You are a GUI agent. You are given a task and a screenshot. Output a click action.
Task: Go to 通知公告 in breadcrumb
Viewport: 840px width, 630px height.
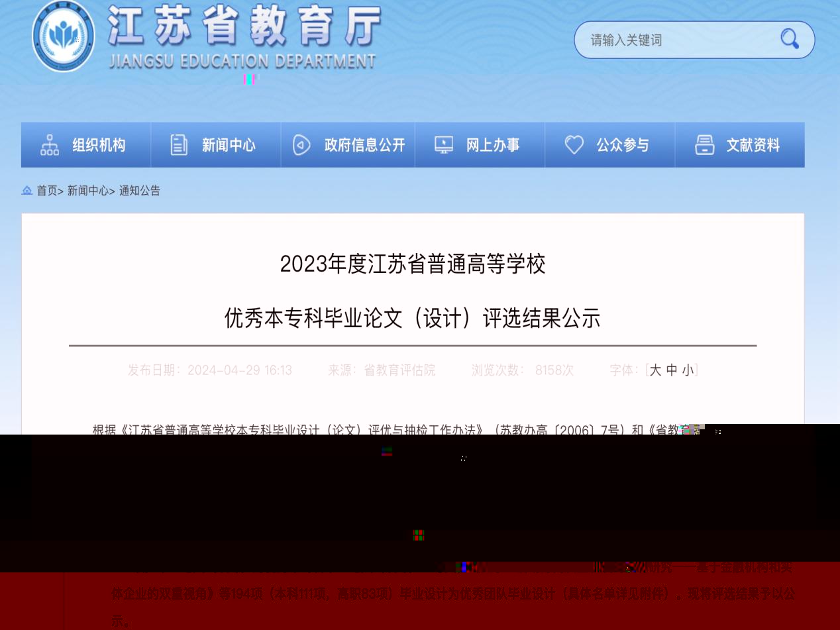pyautogui.click(x=140, y=191)
